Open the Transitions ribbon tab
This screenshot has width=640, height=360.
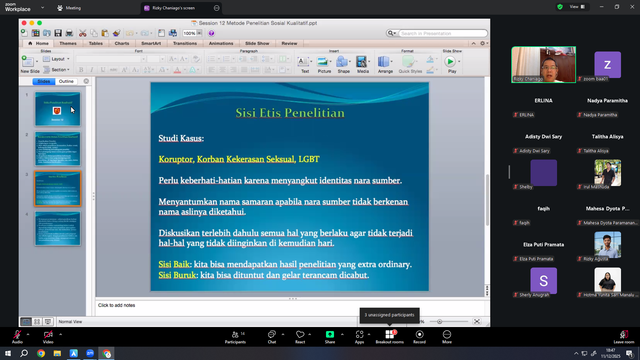pos(185,43)
